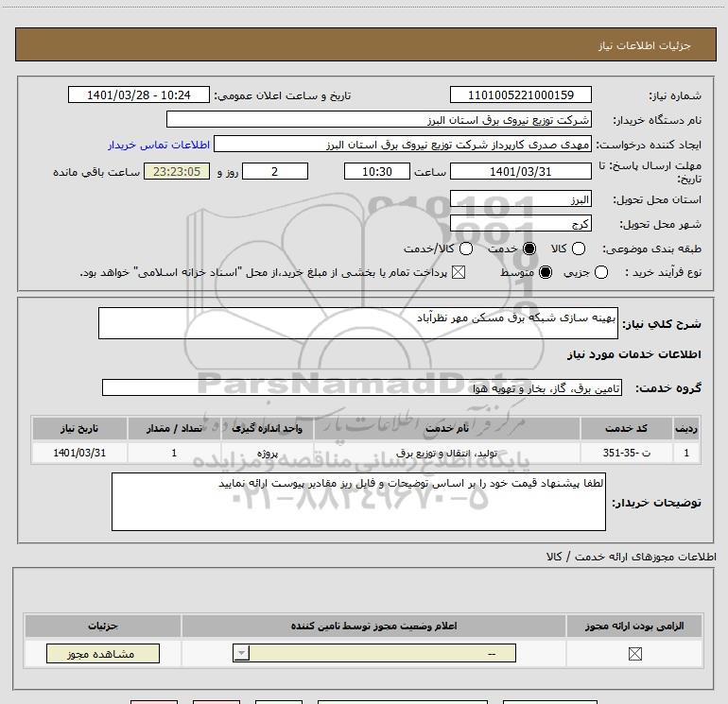This screenshot has width=728, height=704.
Task: Click the اطلاعات خدمات مورد نیاز heading
Action: pyautogui.click(x=633, y=354)
